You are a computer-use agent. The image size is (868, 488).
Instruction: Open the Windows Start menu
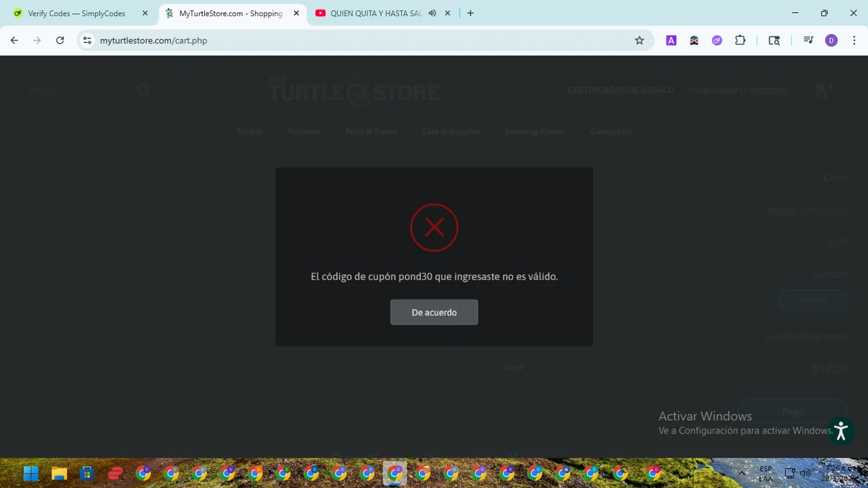point(31,474)
